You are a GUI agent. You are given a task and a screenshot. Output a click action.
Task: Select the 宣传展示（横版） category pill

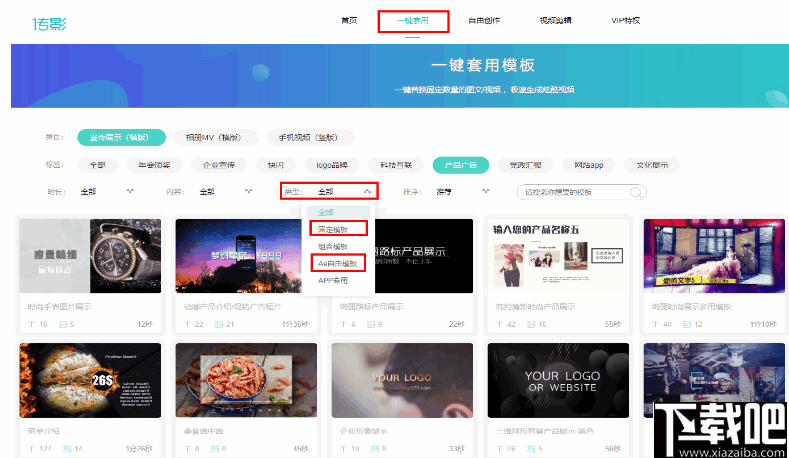coord(121,137)
